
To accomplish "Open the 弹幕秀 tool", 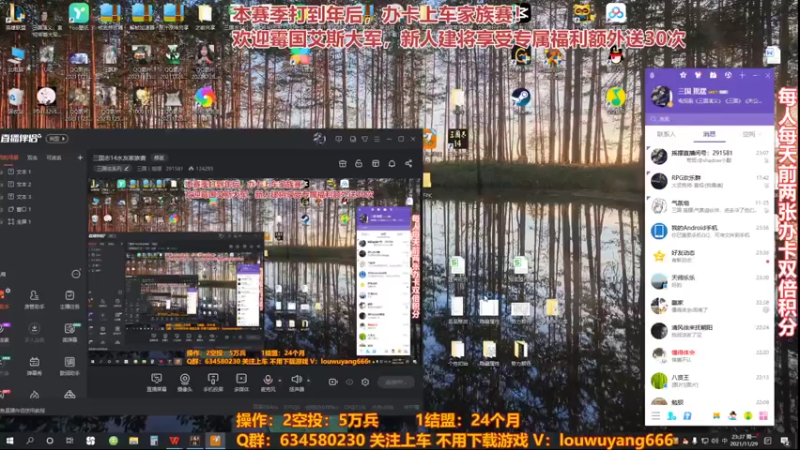I will [x=34, y=366].
